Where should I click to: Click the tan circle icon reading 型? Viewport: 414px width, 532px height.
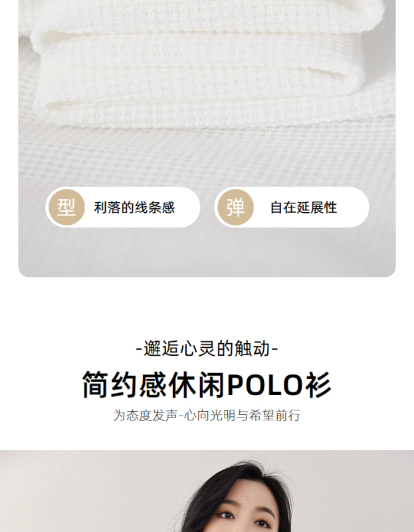click(x=66, y=207)
